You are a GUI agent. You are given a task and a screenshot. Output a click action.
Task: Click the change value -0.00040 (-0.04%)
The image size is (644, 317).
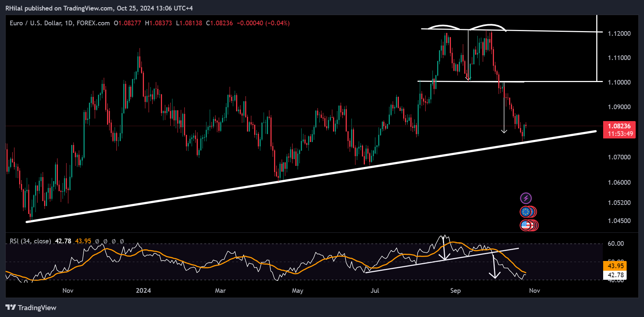pyautogui.click(x=263, y=23)
